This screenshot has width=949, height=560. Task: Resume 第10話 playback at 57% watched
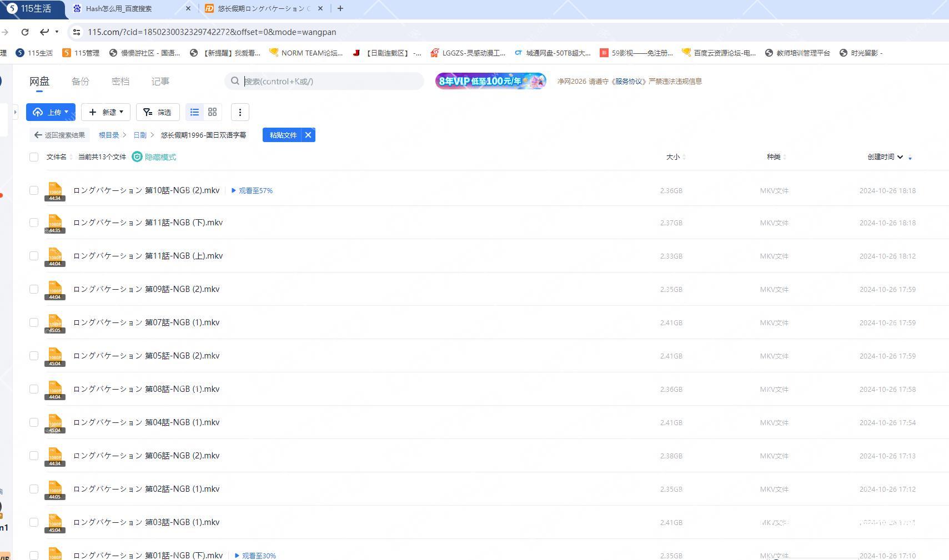pyautogui.click(x=252, y=190)
